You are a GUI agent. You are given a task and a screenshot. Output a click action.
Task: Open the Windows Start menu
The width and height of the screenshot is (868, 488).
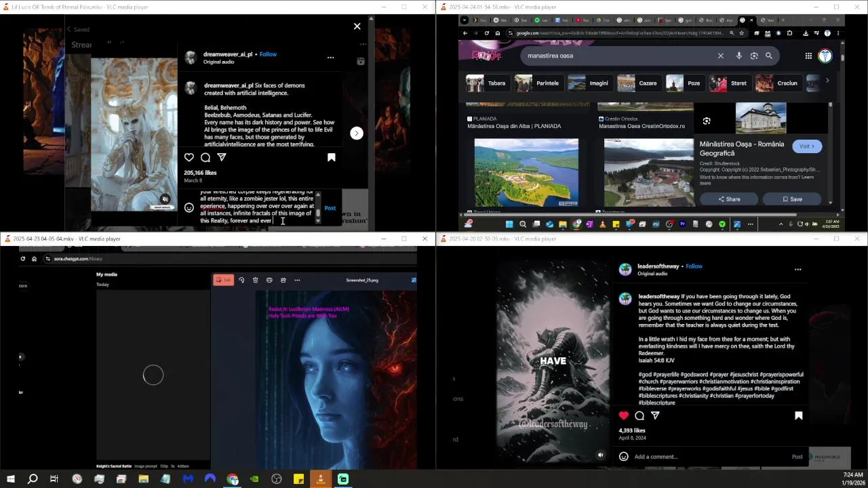coord(11,479)
